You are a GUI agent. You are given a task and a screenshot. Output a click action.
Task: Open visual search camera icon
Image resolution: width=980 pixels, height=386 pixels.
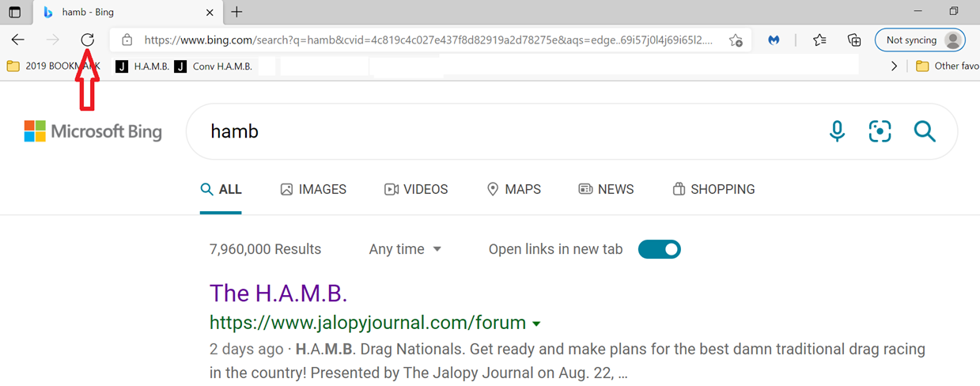click(x=880, y=131)
